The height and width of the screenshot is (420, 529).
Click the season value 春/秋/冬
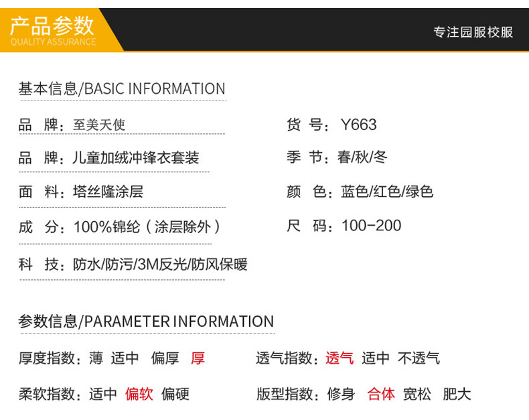pos(362,157)
